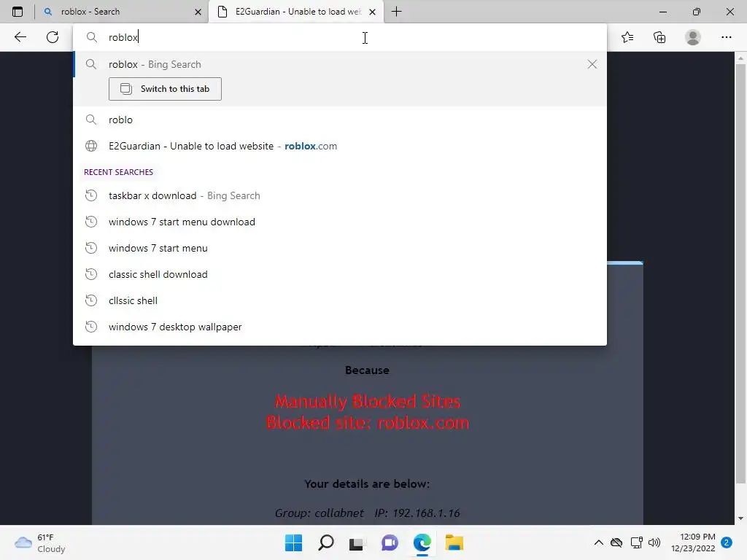Click history icon beside cllssic shell
747x560 pixels.
(x=91, y=300)
